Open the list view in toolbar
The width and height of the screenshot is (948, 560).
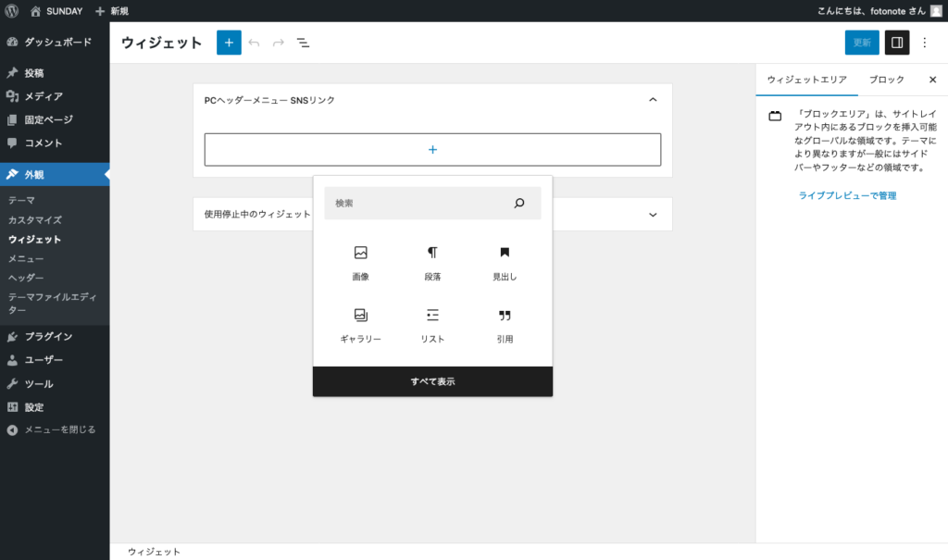[303, 43]
